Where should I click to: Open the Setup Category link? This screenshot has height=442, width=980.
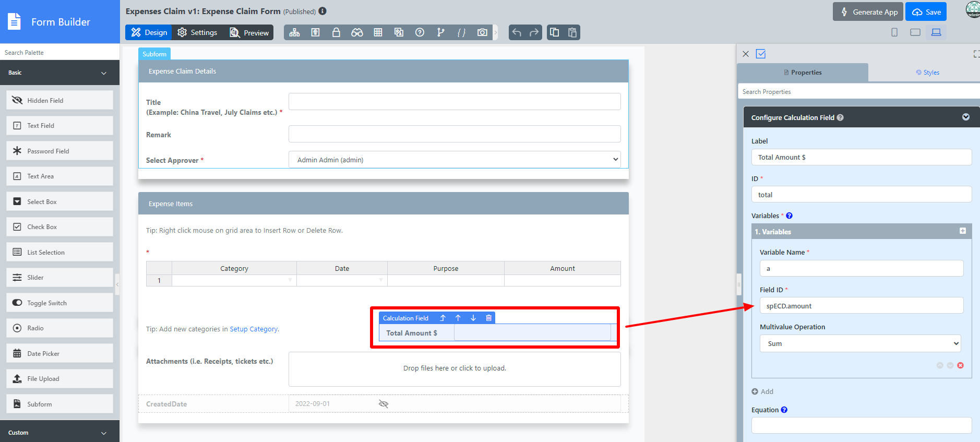click(254, 329)
